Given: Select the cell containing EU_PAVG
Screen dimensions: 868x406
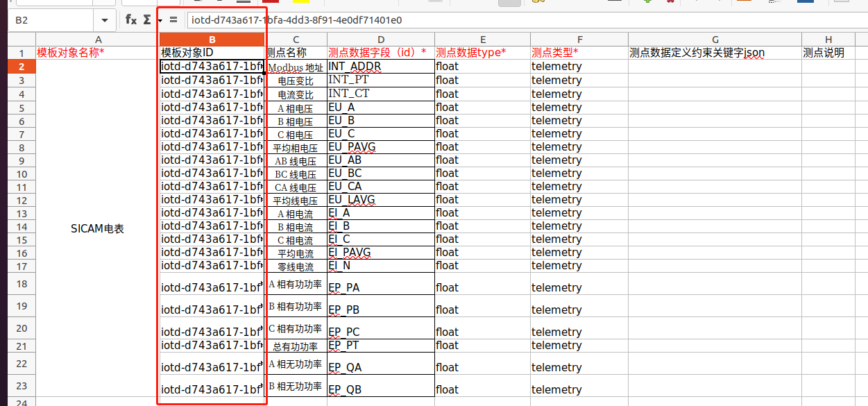Looking at the screenshot, I should [381, 147].
